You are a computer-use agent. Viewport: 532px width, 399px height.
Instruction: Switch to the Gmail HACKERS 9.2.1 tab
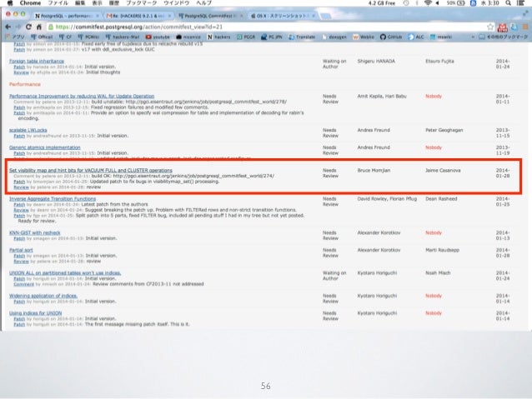click(x=137, y=16)
